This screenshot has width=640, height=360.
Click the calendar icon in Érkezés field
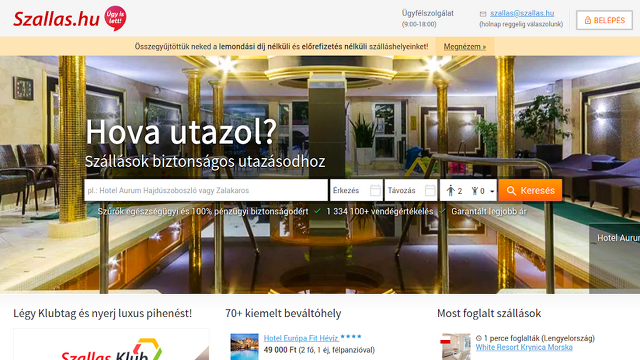click(375, 190)
